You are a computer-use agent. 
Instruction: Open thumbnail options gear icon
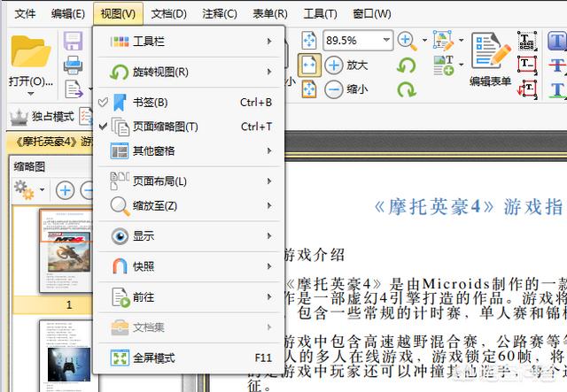click(24, 189)
